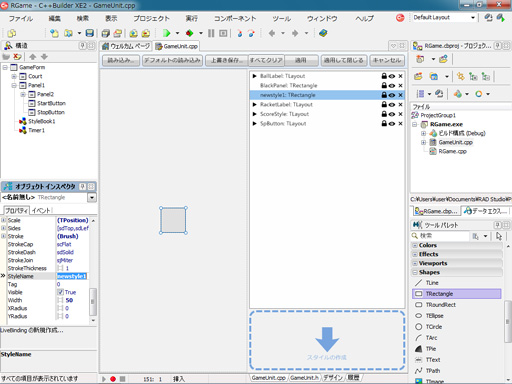Toggle eye visibility for newstyle1 row
The width and height of the screenshot is (512, 384).
point(392,95)
